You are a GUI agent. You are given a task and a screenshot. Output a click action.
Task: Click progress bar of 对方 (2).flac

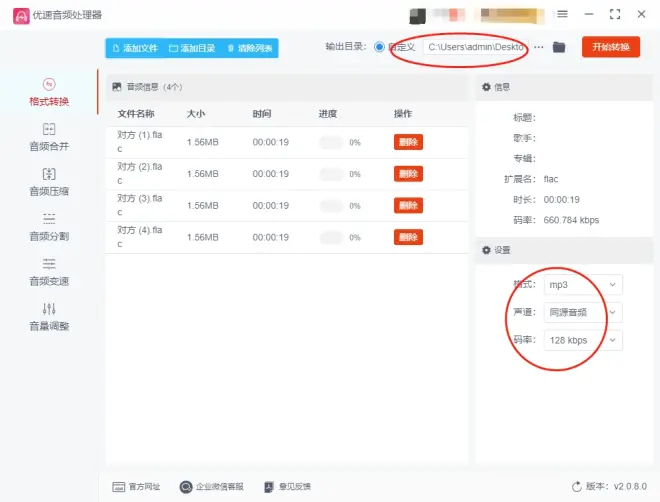click(331, 174)
